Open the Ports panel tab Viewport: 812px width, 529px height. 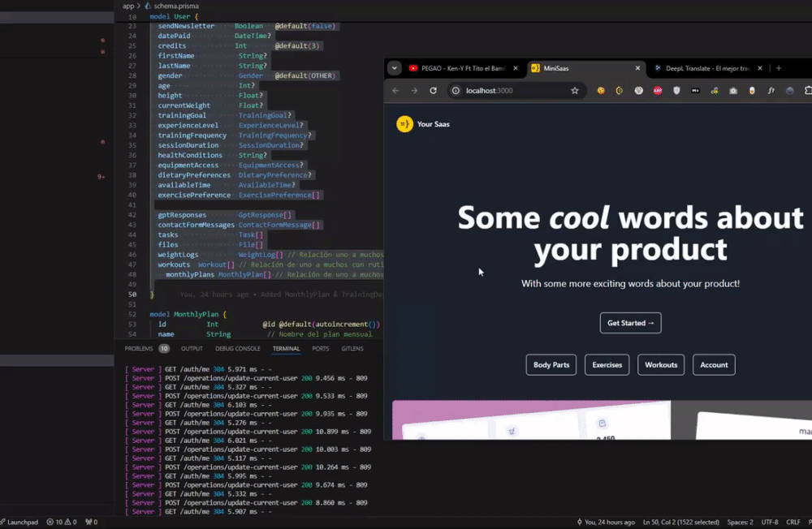pyautogui.click(x=321, y=349)
